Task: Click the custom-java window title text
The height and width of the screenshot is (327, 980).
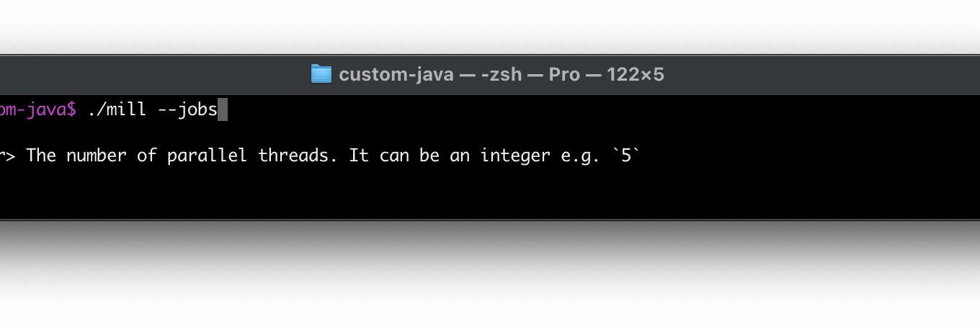Action: click(x=396, y=74)
